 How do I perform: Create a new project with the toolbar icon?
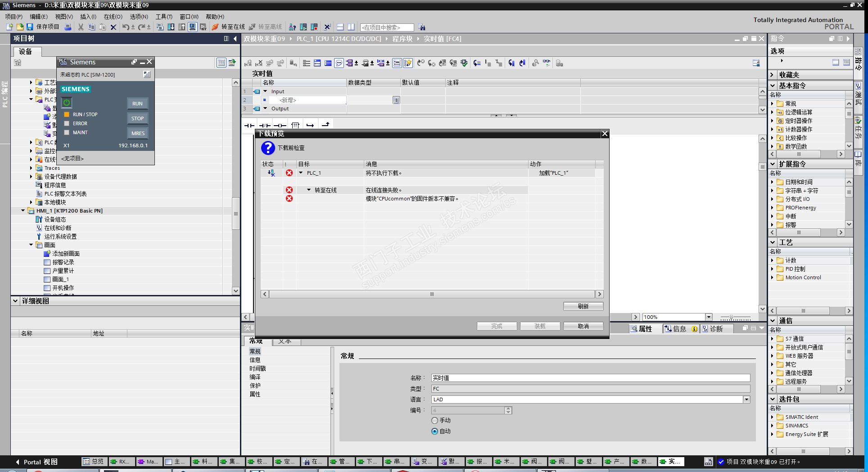click(x=10, y=27)
